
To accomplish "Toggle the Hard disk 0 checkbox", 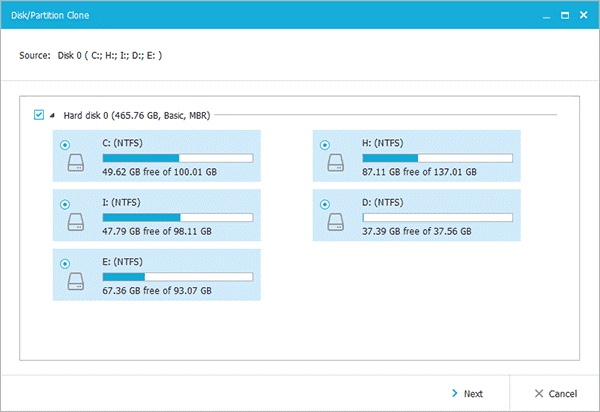I will [x=39, y=116].
